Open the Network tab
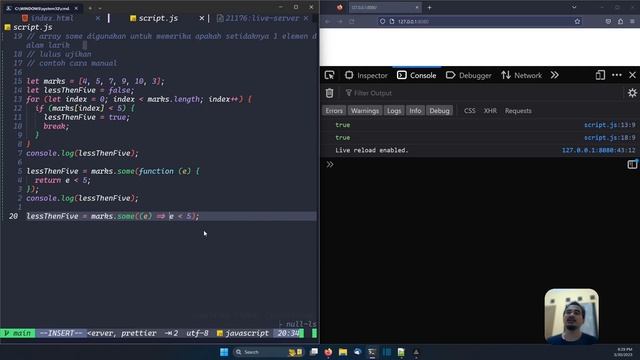The height and width of the screenshot is (360, 640). [522, 76]
